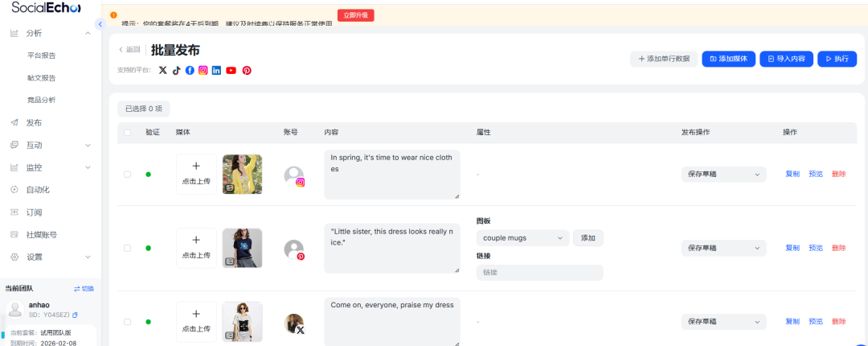This screenshot has height=346, width=868.
Task: Click 预览 for the praise my dress post
Action: pos(816,322)
